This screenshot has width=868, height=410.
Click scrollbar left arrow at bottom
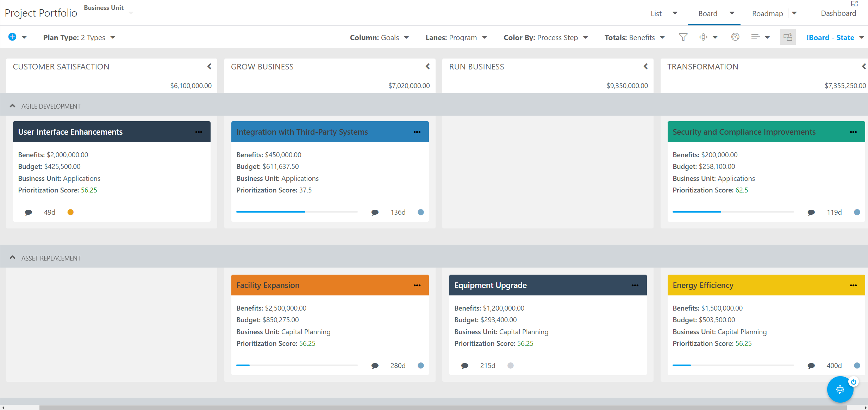[x=3, y=408]
